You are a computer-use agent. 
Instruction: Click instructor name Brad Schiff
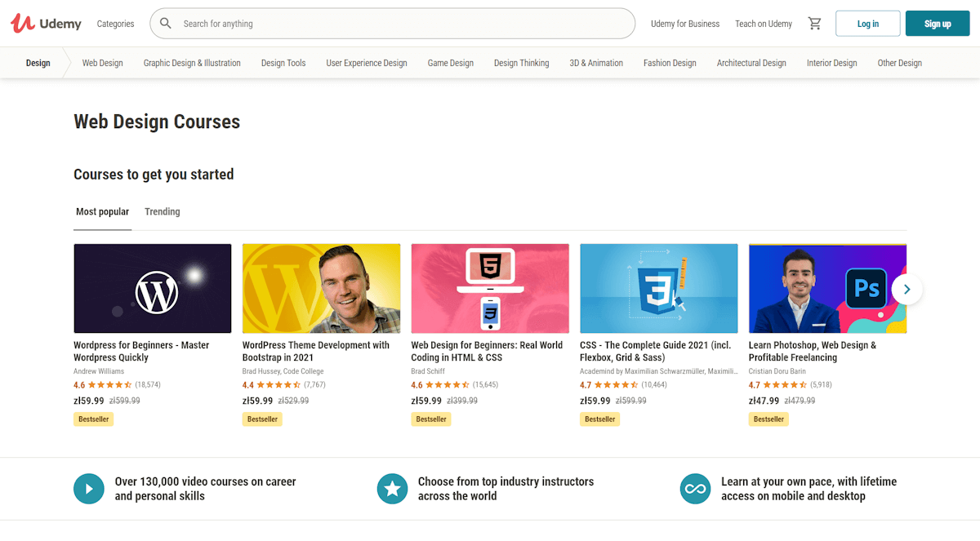tap(428, 371)
